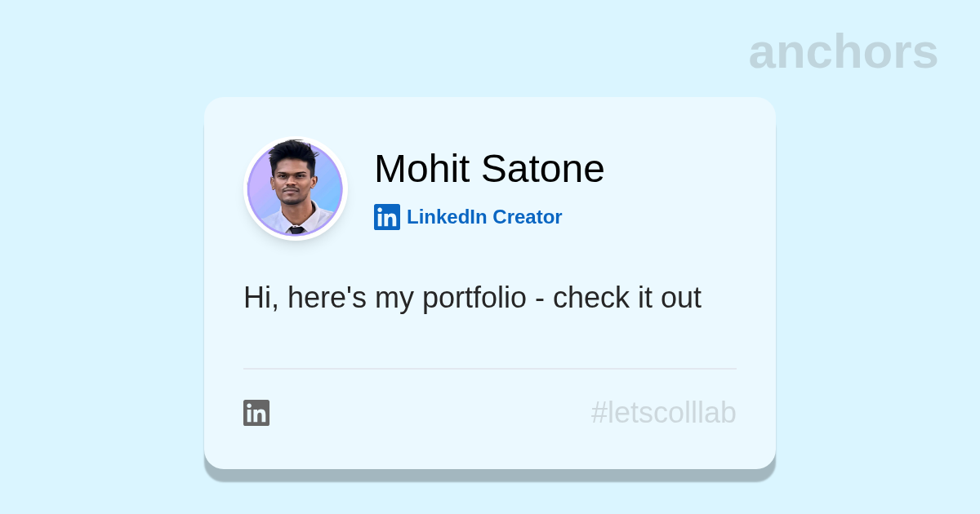This screenshot has height=514, width=980.
Task: Click the horizontal divider line in card
Action: pos(490,369)
